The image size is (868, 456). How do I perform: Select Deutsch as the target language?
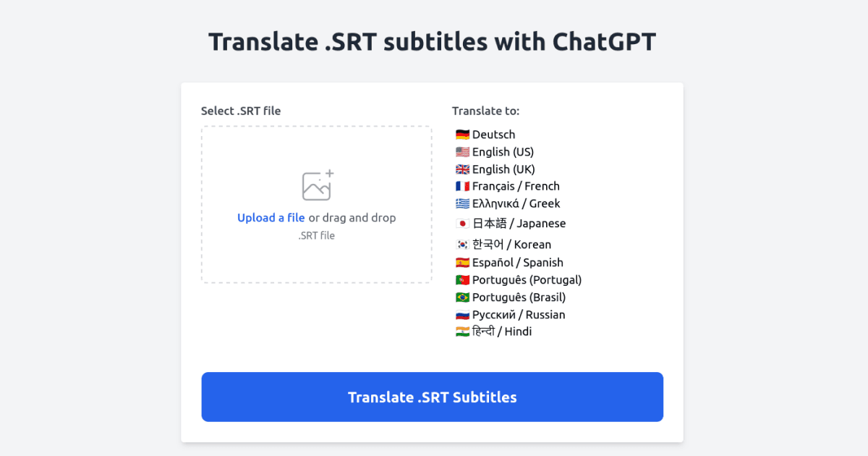(485, 135)
